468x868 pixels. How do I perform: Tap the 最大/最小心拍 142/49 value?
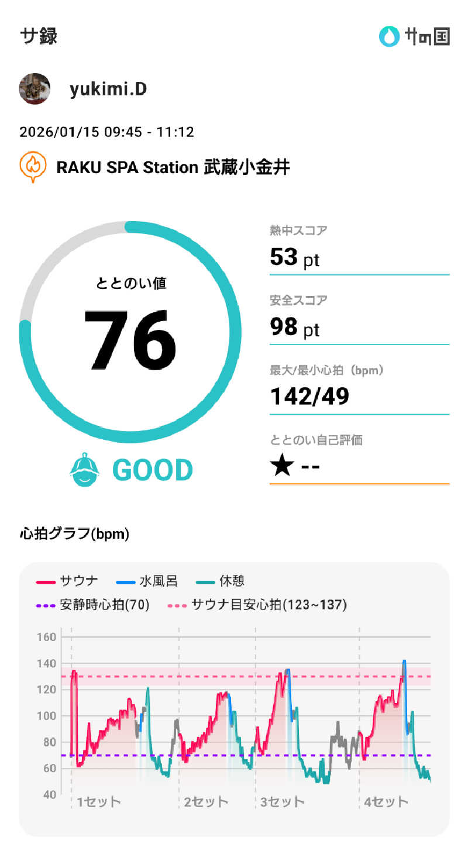pyautogui.click(x=309, y=397)
